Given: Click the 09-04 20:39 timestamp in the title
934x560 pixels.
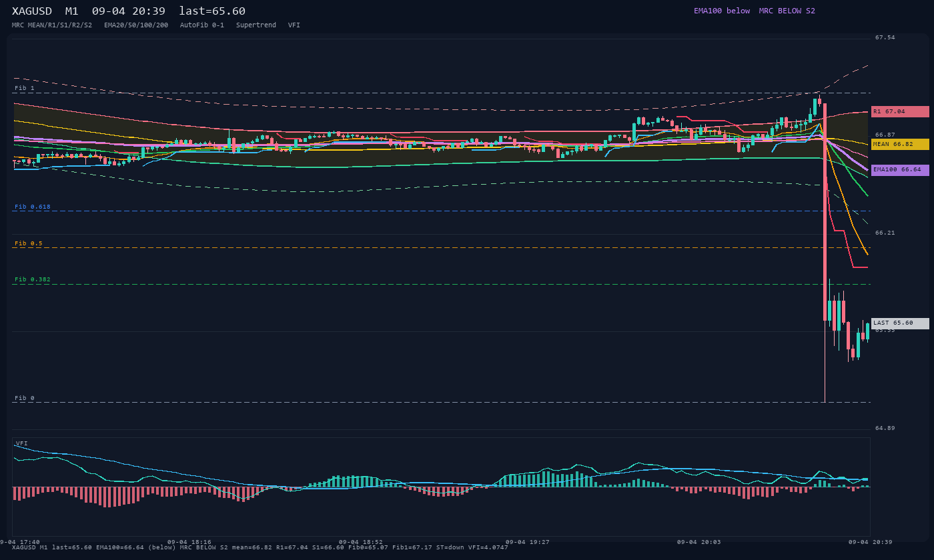Looking at the screenshot, I should (129, 11).
